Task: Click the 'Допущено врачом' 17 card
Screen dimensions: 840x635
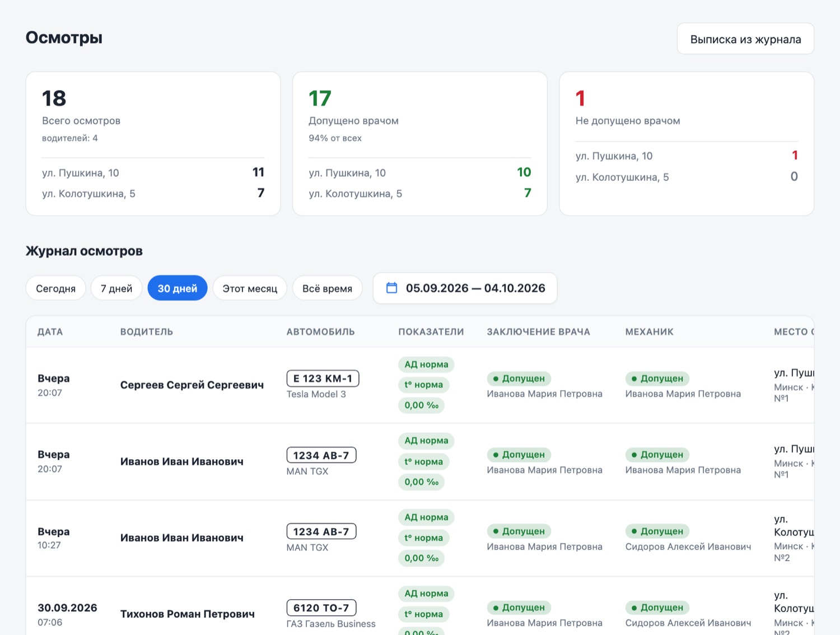Action: click(x=420, y=143)
